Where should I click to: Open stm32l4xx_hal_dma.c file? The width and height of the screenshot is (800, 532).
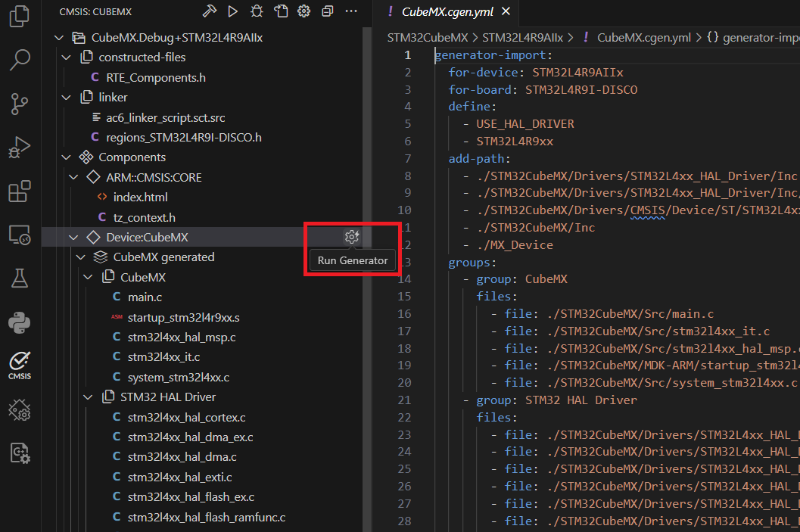click(x=182, y=457)
